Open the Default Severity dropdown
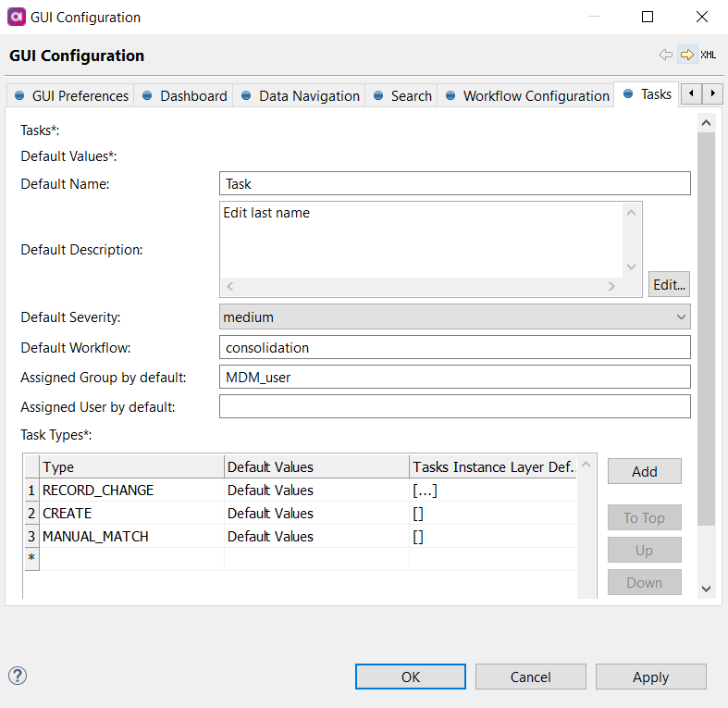 [x=454, y=317]
